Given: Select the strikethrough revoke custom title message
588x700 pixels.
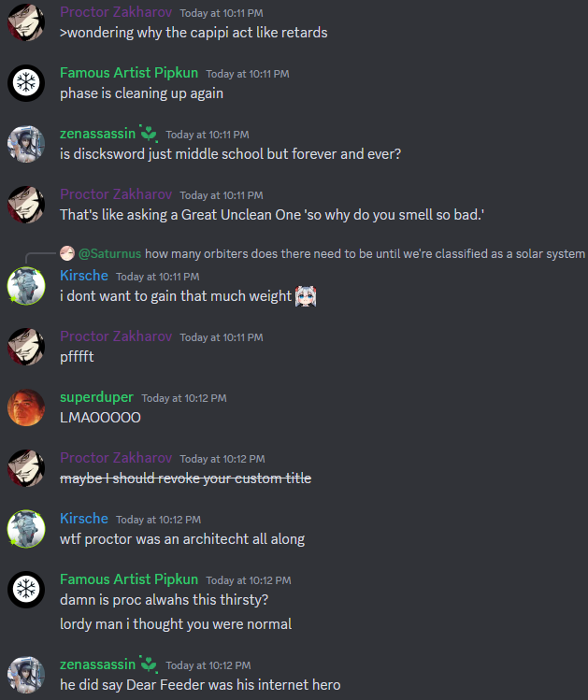Looking at the screenshot, I should pos(186,479).
